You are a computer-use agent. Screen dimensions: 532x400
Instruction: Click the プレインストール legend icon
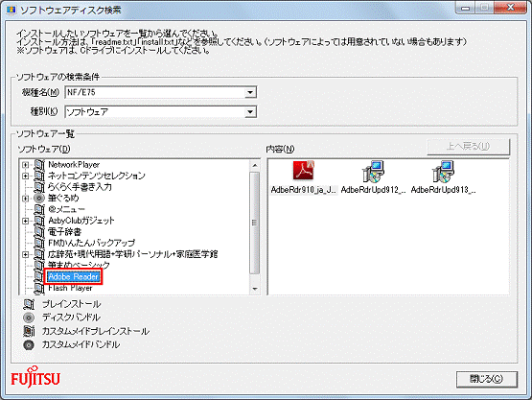[x=29, y=304]
